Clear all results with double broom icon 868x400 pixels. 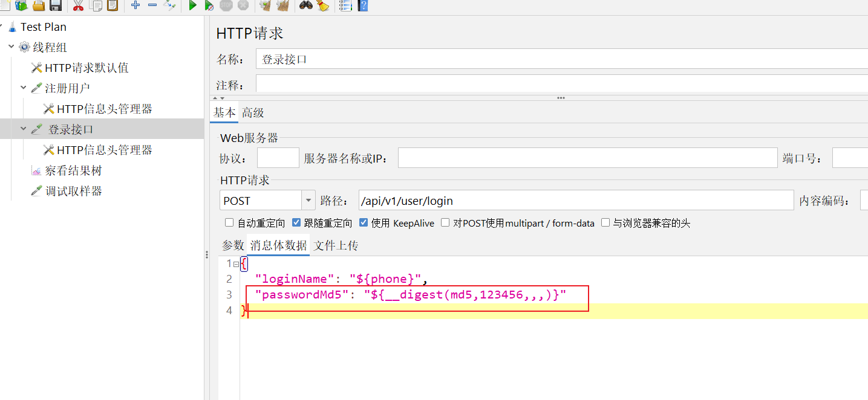[282, 5]
